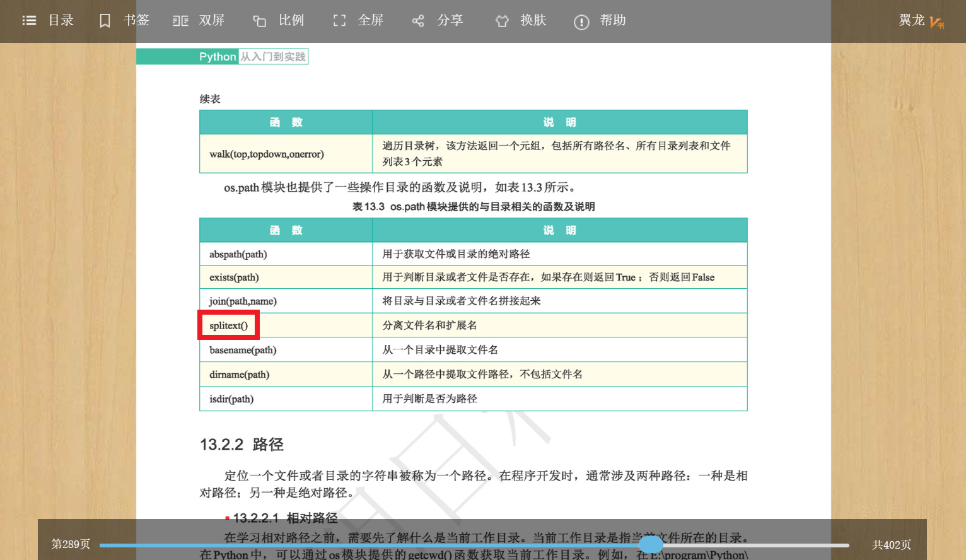Screen dimensions: 966x560
Task: Click the 13.2.2 路径 section heading
Action: tap(241, 445)
